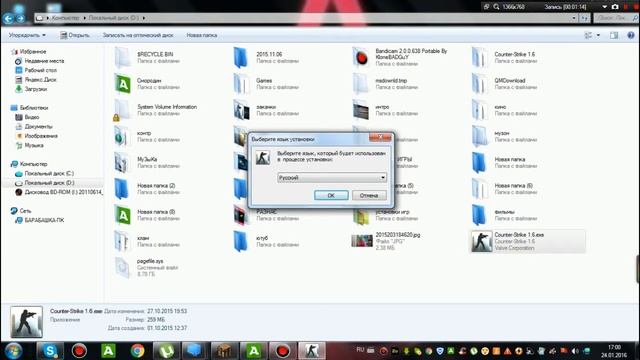Screen dimensions: 640x360
Task: Open the Изображения library in the sidebar
Action: 41,136
